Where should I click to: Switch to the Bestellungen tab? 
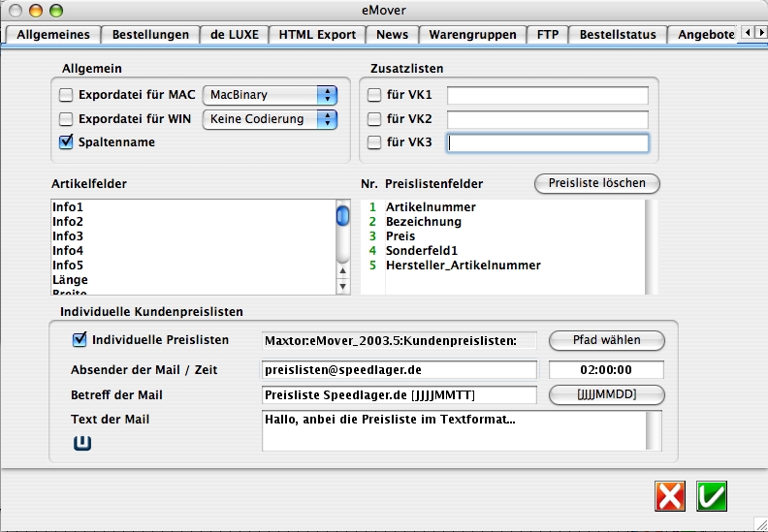coord(150,34)
